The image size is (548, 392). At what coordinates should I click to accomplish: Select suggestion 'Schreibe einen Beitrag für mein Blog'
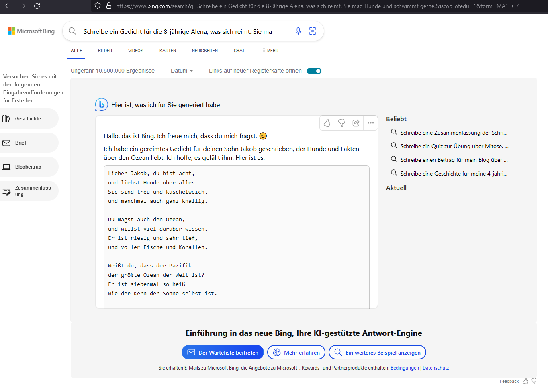454,160
